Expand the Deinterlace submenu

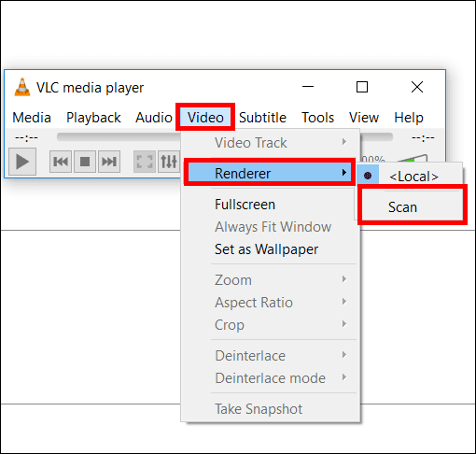[x=270, y=356]
